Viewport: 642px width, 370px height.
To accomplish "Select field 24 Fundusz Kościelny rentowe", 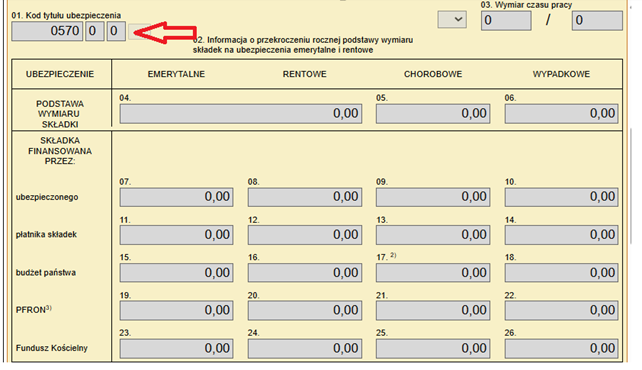I will 305,348.
